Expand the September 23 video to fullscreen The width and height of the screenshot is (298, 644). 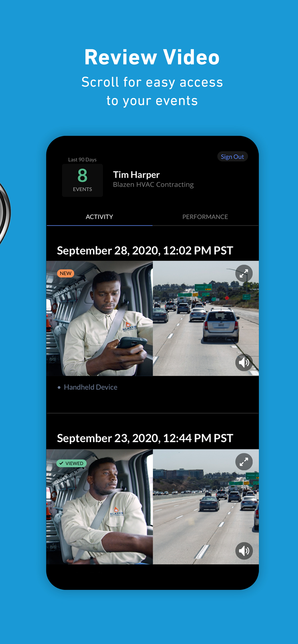tap(244, 461)
